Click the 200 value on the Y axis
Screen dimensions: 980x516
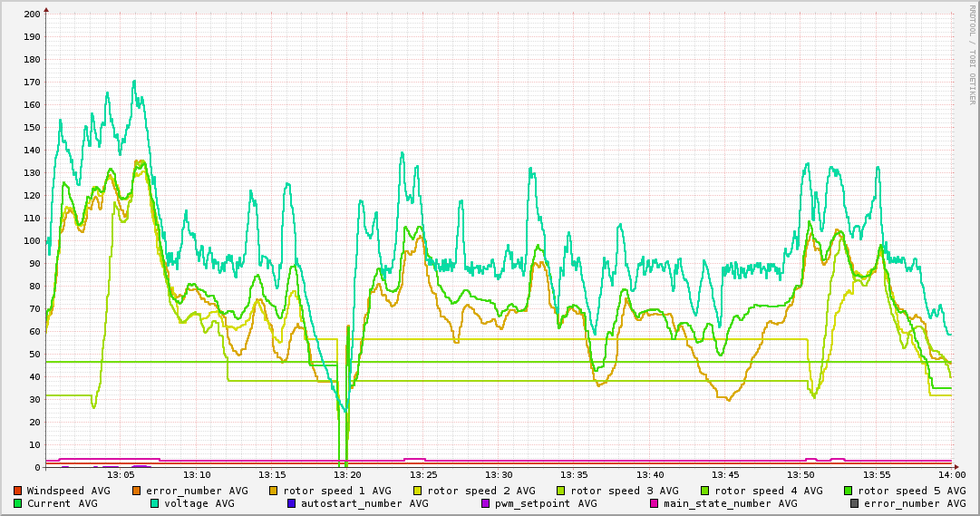[x=32, y=14]
